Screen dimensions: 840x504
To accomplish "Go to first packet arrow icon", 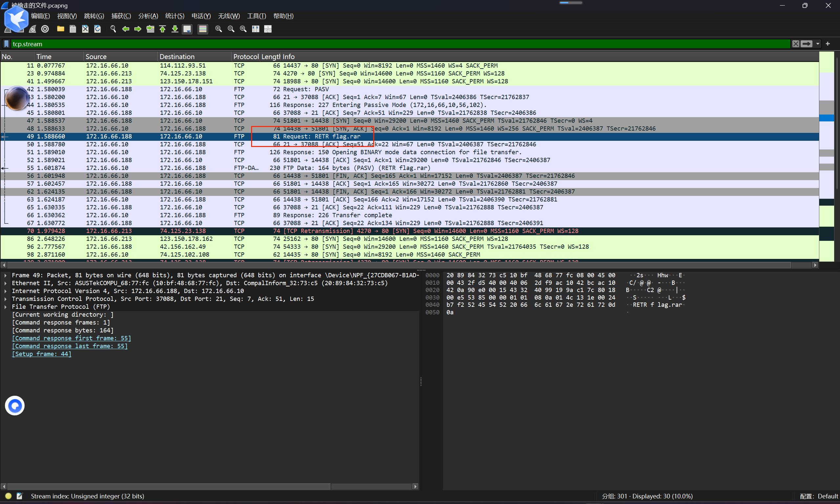I will [x=162, y=29].
